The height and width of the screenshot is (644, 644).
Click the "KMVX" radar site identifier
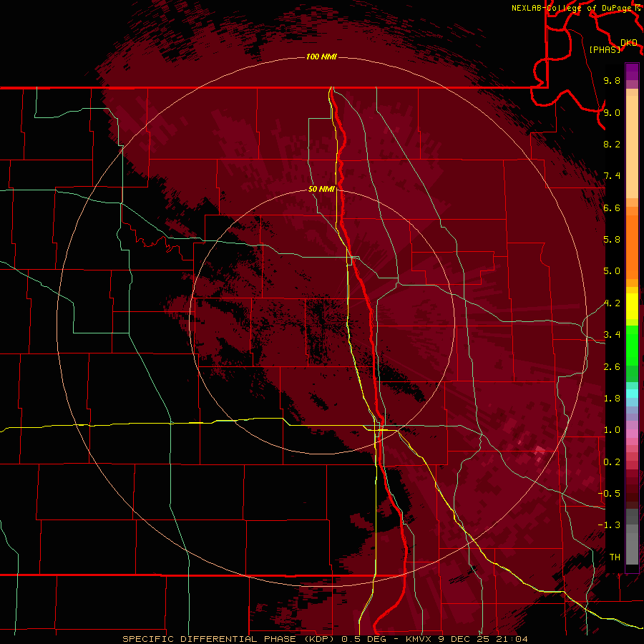pos(419,639)
